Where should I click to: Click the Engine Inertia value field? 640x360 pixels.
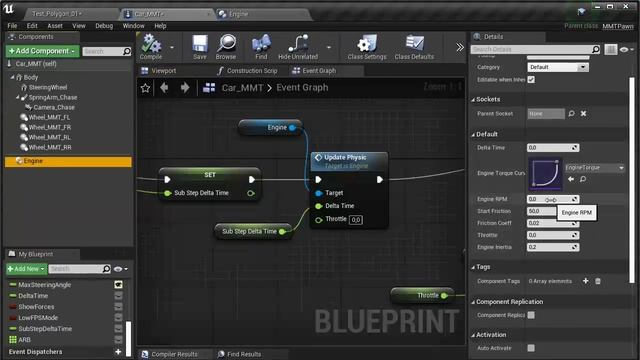(x=553, y=247)
